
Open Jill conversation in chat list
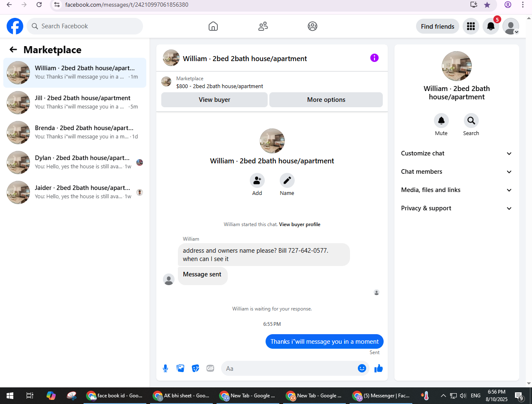(75, 103)
